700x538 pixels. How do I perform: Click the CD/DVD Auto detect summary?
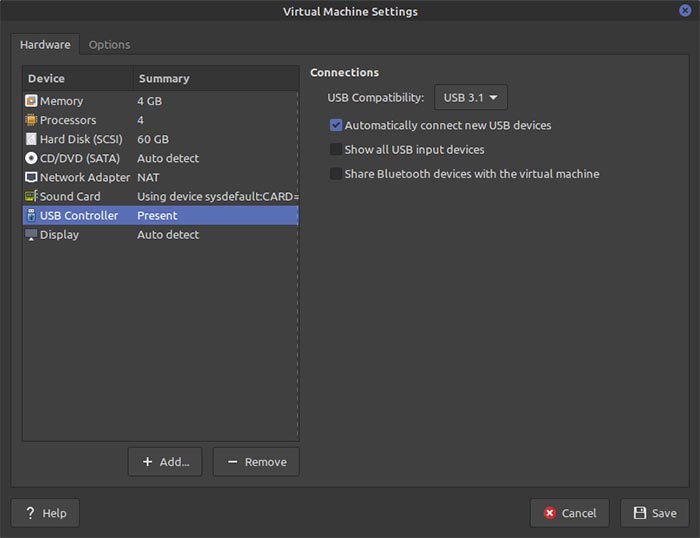[x=168, y=158]
